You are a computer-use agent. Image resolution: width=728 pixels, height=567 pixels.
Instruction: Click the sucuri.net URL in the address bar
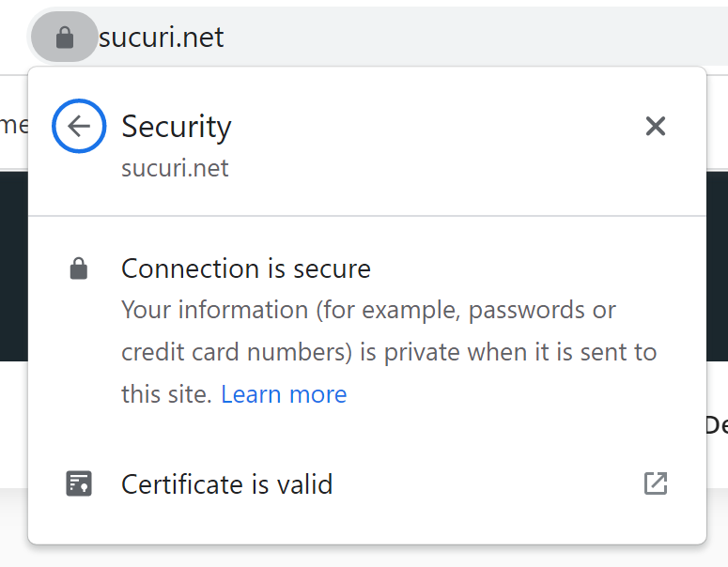coord(162,38)
